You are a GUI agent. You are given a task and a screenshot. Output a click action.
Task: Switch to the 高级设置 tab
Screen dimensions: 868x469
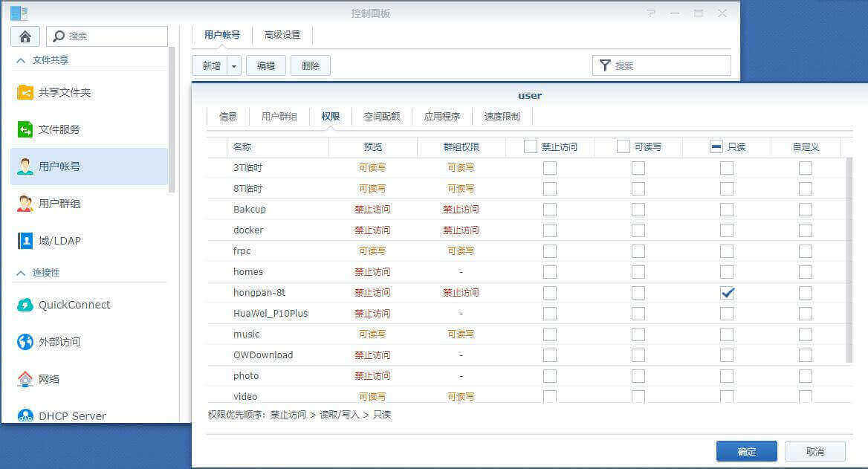282,34
